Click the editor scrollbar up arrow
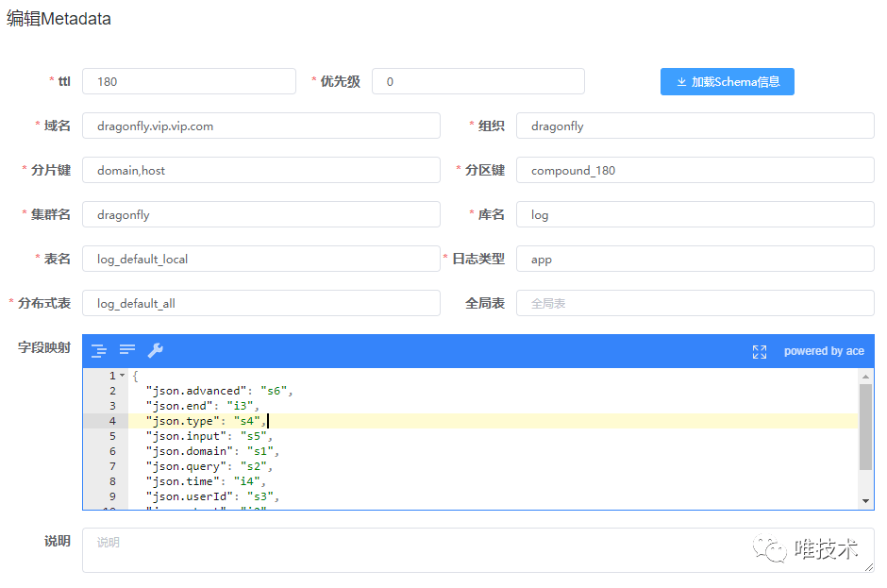The image size is (887, 588). pos(866,377)
